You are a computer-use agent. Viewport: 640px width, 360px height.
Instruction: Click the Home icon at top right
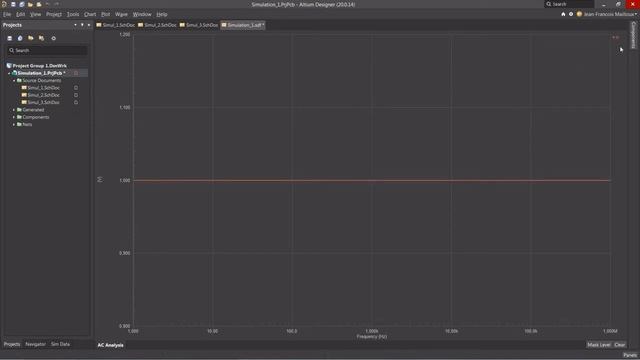(563, 14)
